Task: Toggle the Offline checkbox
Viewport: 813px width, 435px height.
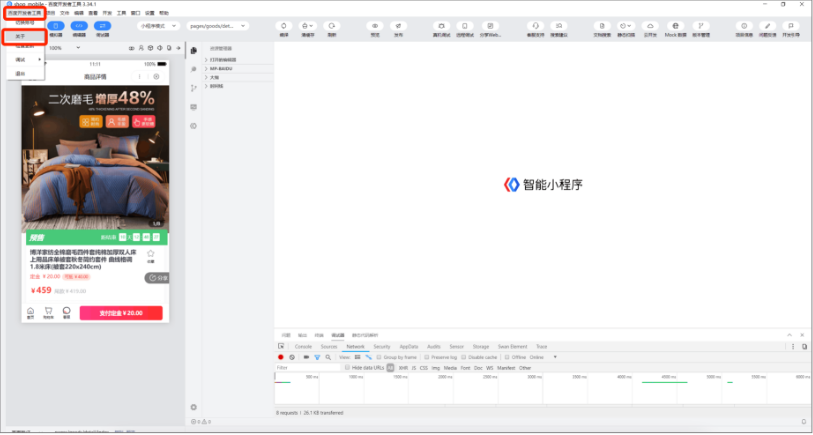Action: point(508,357)
